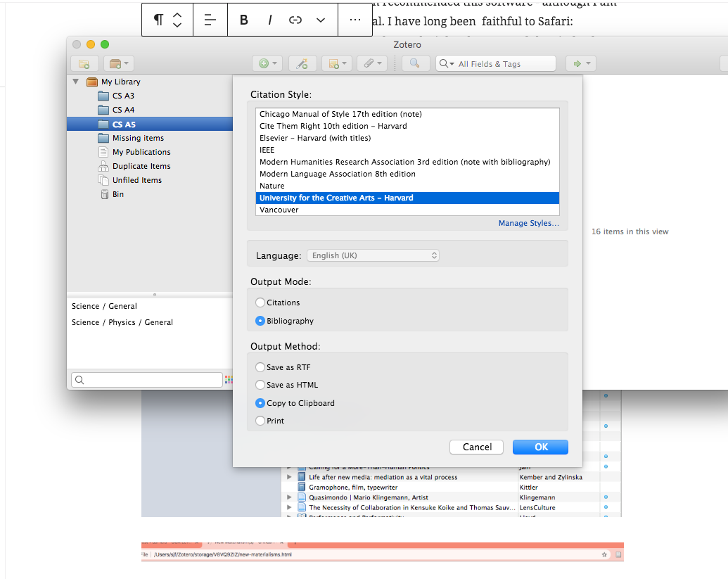Click the New Collection toolbar icon
Screen dimensions: 728x579
click(84, 63)
